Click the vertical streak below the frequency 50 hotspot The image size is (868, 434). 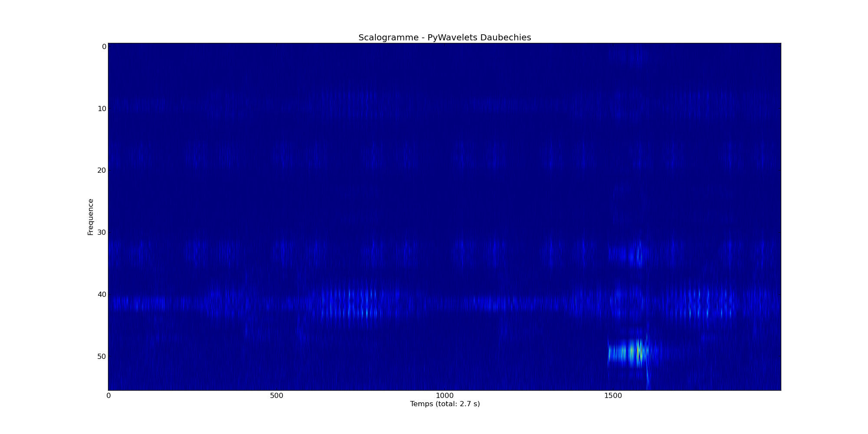point(648,378)
